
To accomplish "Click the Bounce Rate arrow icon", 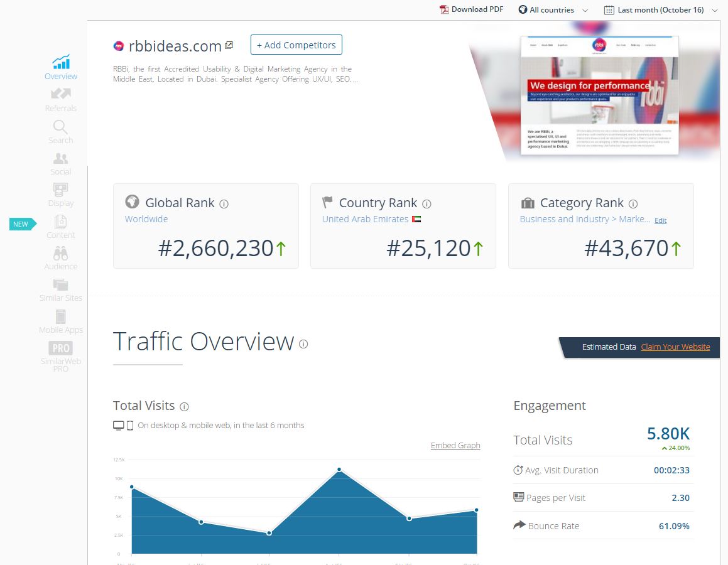I will pos(519,525).
